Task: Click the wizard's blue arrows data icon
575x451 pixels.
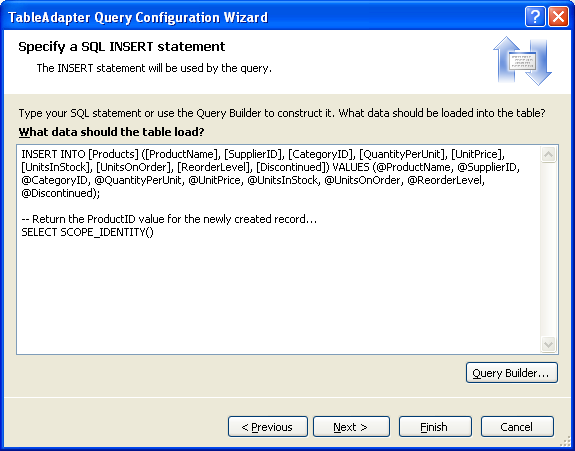Action: (x=523, y=61)
